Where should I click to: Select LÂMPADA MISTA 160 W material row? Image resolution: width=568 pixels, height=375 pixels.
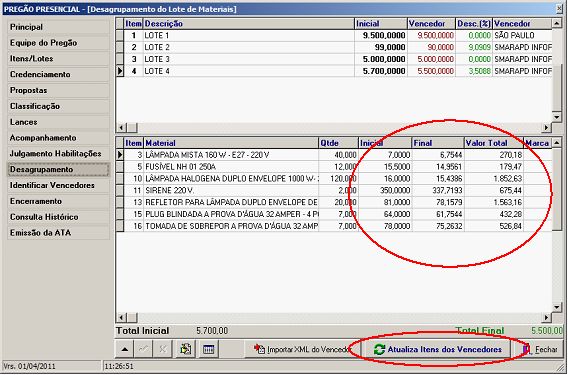334,155
